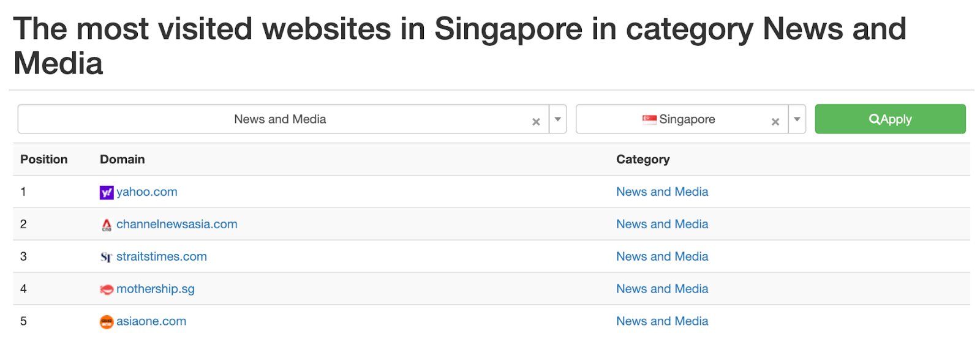
Task: Click News and Media category for asiaone.com
Action: [x=662, y=321]
